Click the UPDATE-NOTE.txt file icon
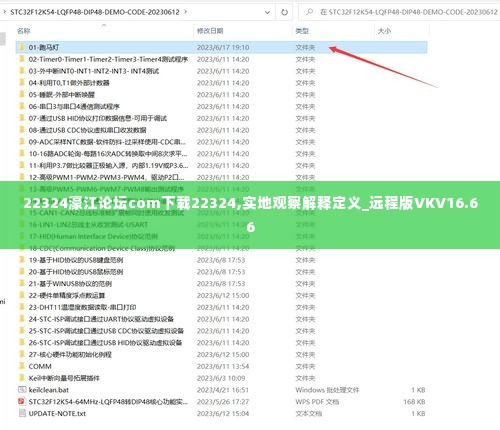 coord(22,413)
